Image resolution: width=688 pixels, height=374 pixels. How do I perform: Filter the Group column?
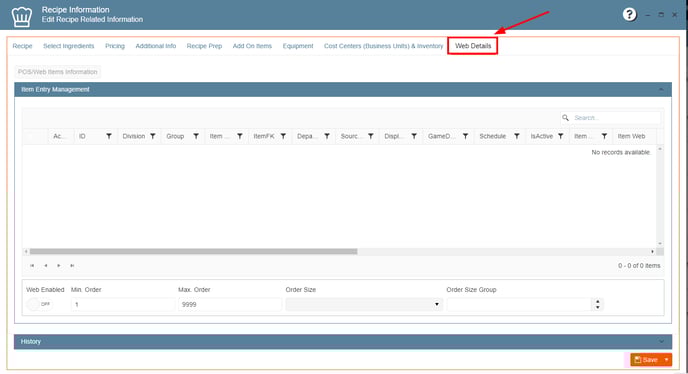[196, 136]
